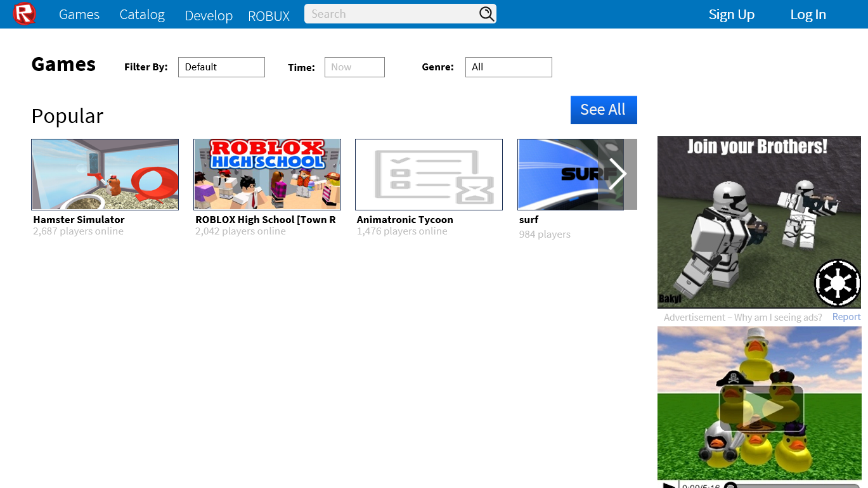Open the Animatronic Tycoon placeholder thumbnail
868x488 pixels.
[429, 174]
